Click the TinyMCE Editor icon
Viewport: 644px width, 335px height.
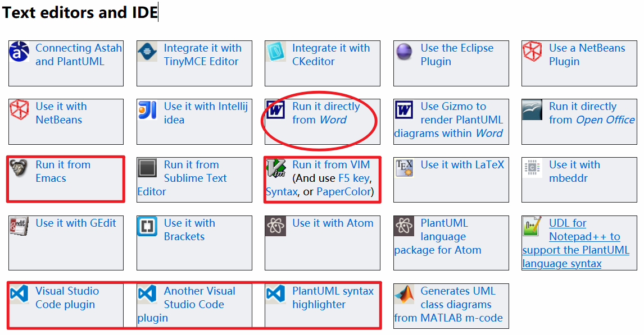coord(147,51)
